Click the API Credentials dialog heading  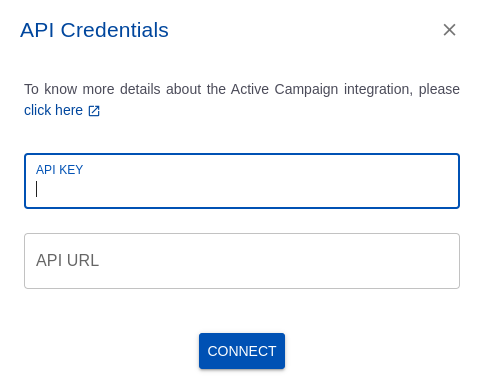click(94, 30)
